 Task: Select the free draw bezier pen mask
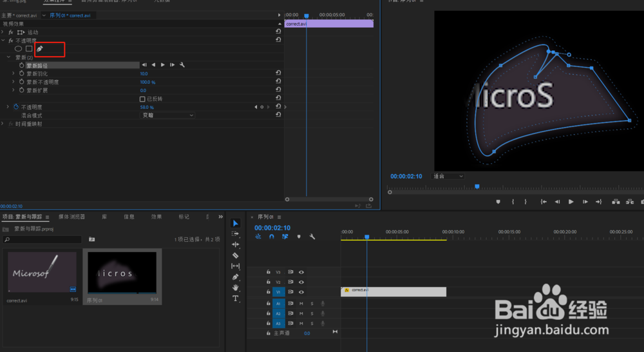tap(39, 48)
